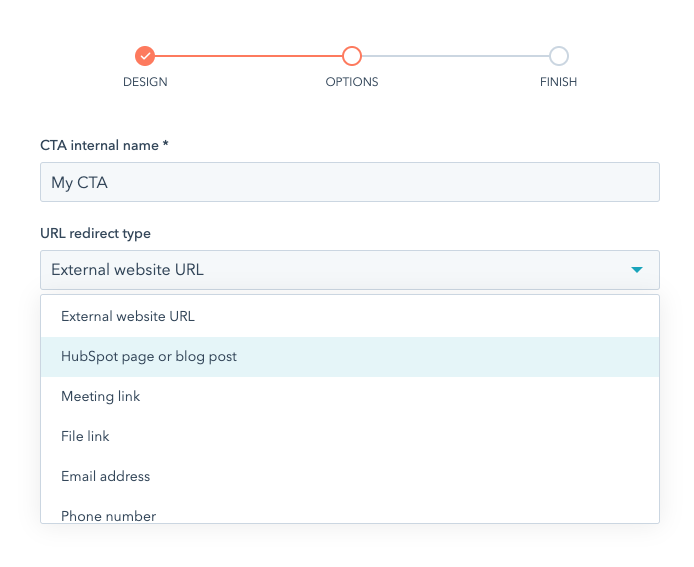This screenshot has width=694, height=567.
Task: Choose the Email address option
Action: point(106,477)
